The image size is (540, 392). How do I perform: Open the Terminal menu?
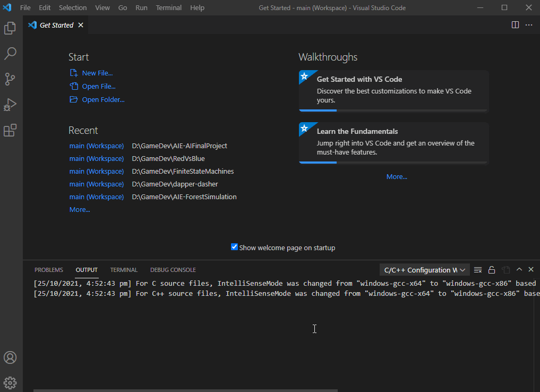168,7
